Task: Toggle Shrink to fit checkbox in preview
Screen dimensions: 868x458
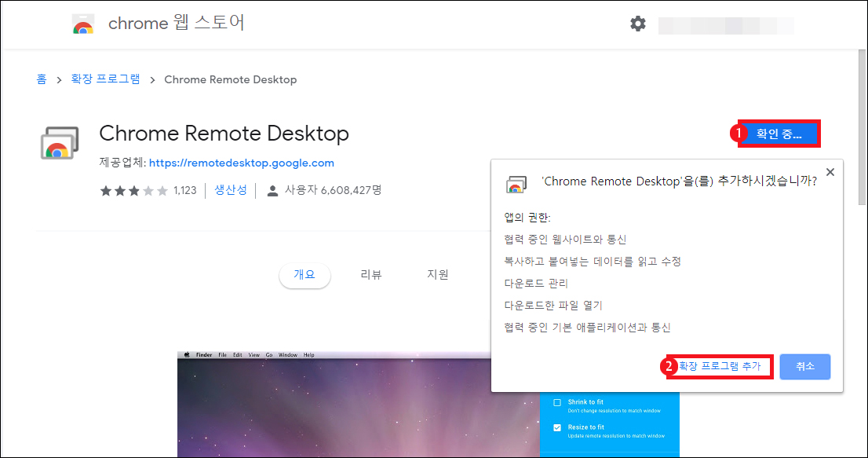Action: (x=557, y=403)
